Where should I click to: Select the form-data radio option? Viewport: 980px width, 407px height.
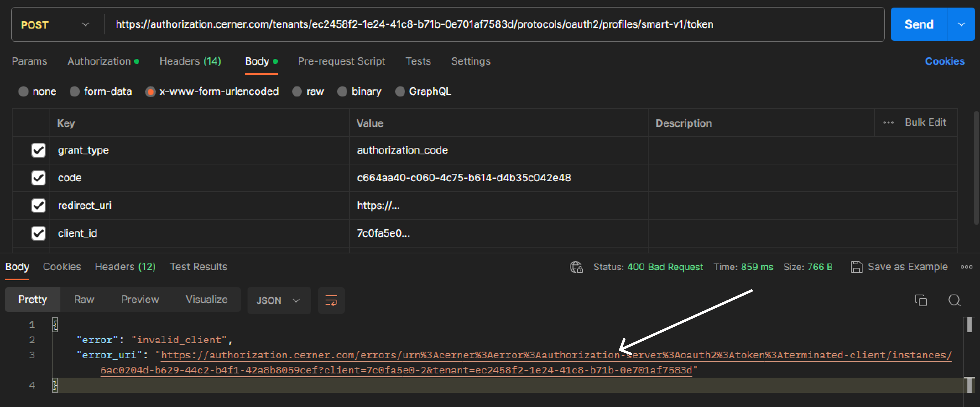click(x=75, y=91)
